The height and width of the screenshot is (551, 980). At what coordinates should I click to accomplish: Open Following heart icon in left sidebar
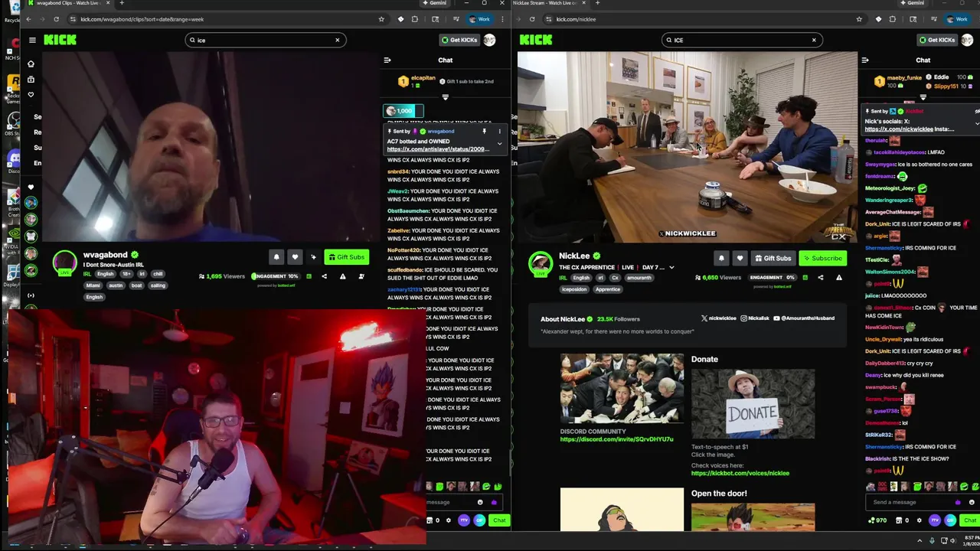31,95
